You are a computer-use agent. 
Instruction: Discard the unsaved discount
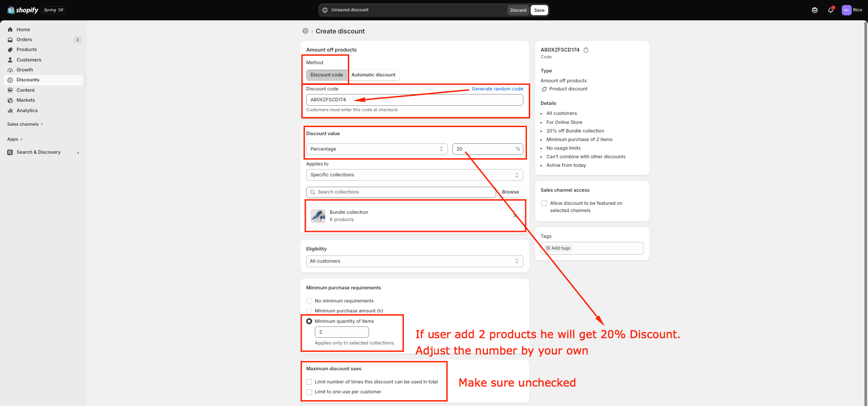[x=518, y=10]
